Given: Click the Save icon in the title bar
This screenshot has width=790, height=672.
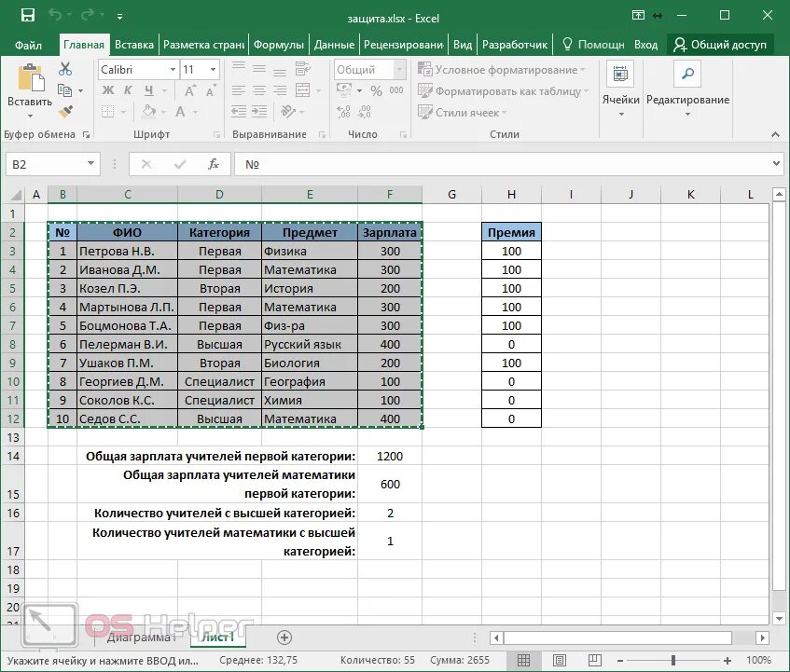Looking at the screenshot, I should click(x=28, y=15).
